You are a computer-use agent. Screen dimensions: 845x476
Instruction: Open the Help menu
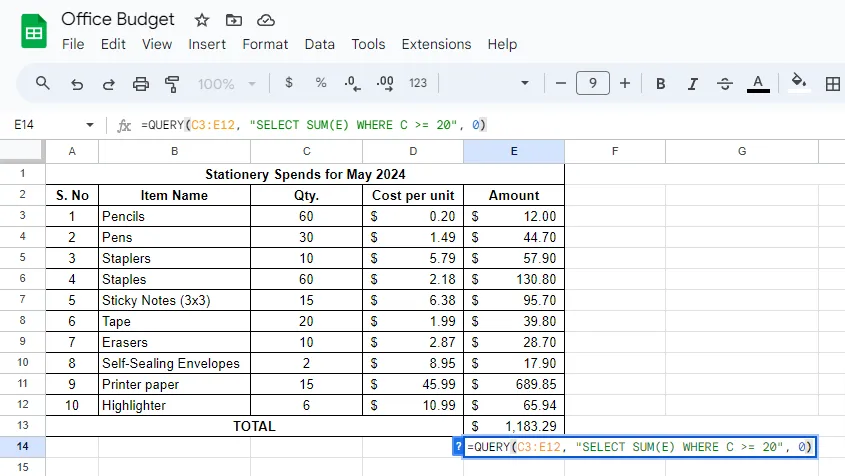(x=502, y=44)
